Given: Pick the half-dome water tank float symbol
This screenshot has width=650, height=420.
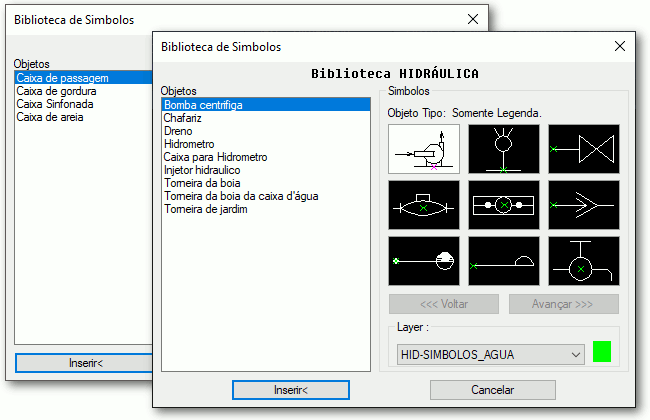Looking at the screenshot, I should (504, 261).
